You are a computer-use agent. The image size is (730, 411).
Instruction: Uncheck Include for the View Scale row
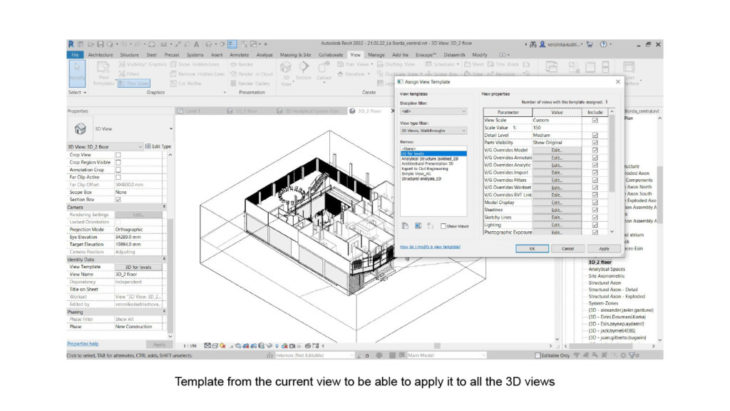pos(594,120)
